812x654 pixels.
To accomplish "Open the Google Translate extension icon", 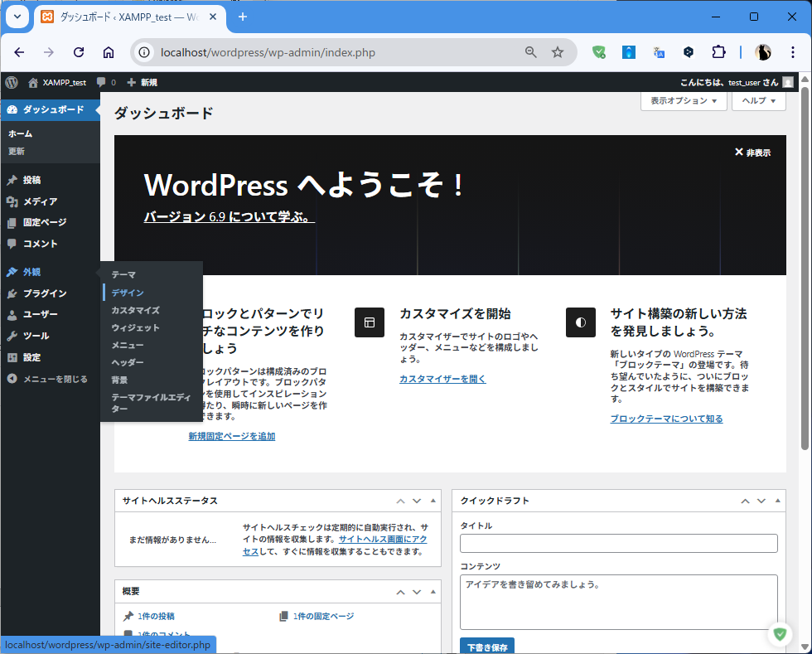I will [659, 52].
